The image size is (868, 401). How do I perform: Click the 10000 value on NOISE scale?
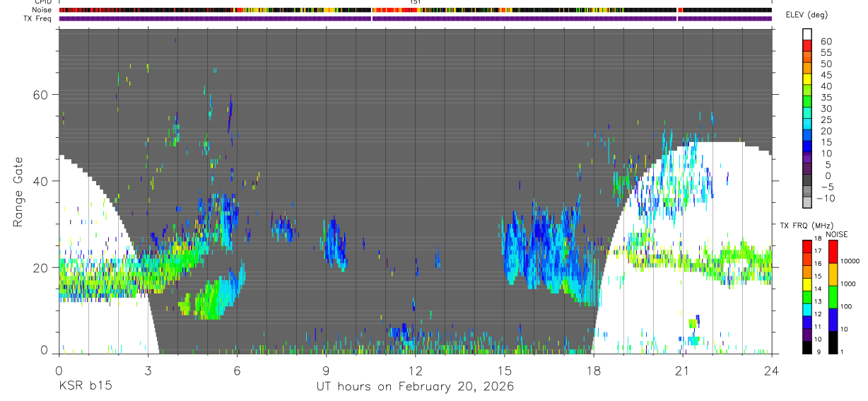[x=849, y=261]
